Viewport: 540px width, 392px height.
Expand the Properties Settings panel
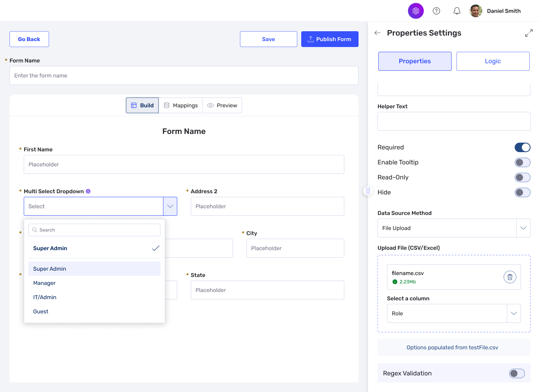click(x=529, y=33)
